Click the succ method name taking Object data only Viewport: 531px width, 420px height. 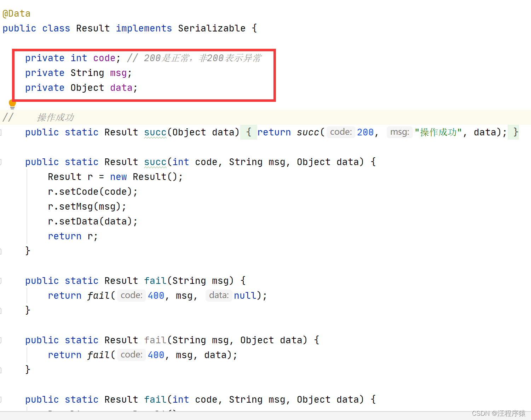[155, 132]
